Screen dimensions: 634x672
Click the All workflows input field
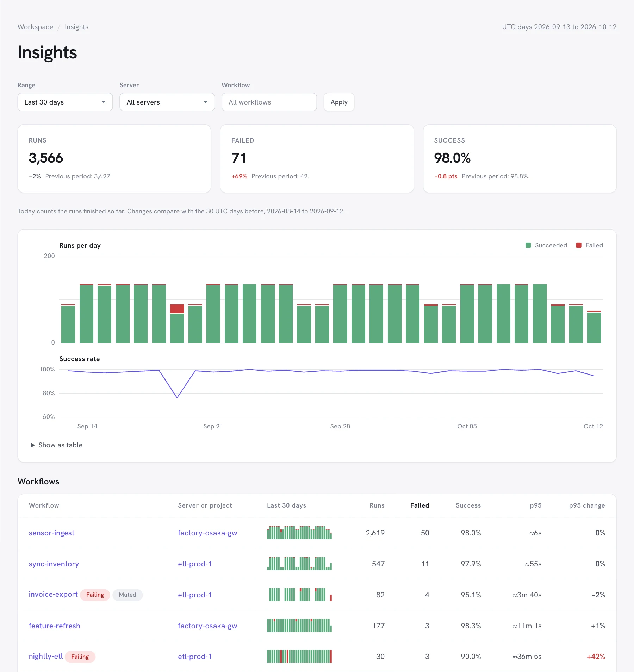(269, 102)
